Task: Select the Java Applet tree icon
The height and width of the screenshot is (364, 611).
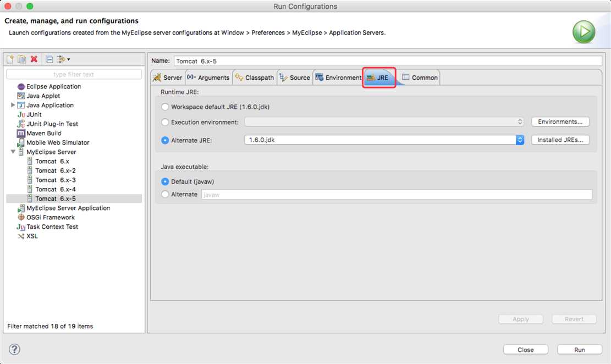Action: pos(21,96)
